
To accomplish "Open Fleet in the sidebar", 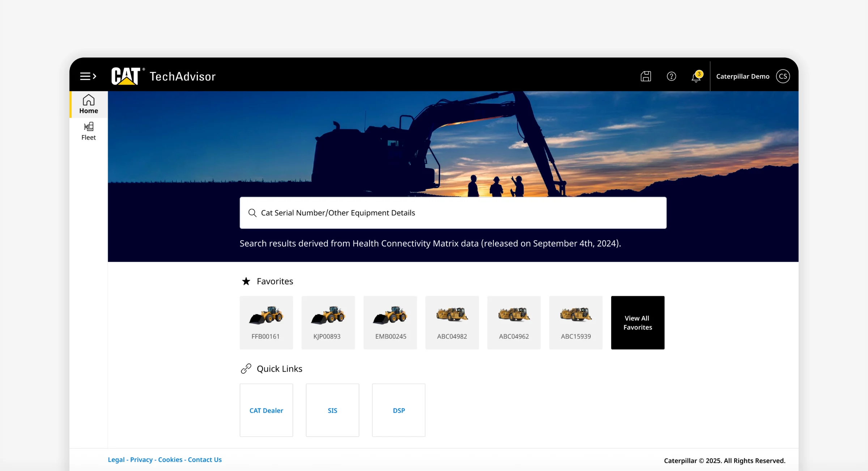I will coord(89,131).
